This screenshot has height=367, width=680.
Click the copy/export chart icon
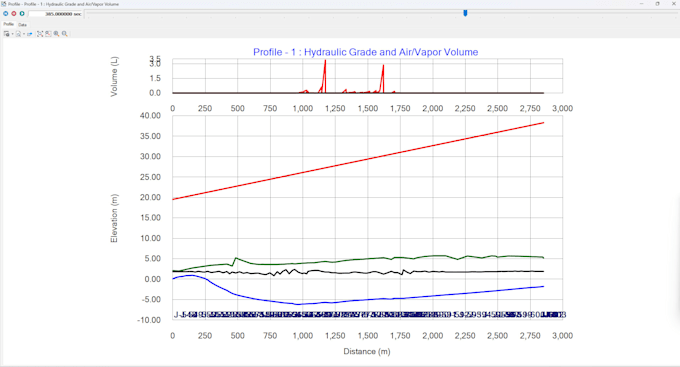[x=29, y=33]
